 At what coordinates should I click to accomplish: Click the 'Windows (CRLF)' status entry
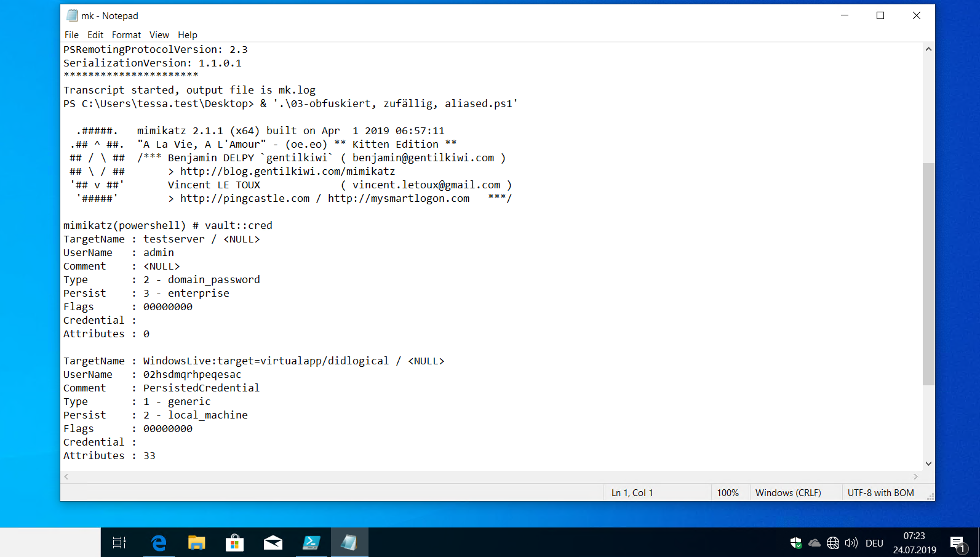click(788, 493)
